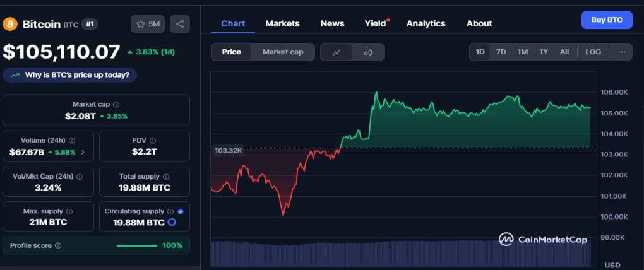Click the 3.24% Vol/Mkt Cap value
644x270 pixels.
pos(48,188)
